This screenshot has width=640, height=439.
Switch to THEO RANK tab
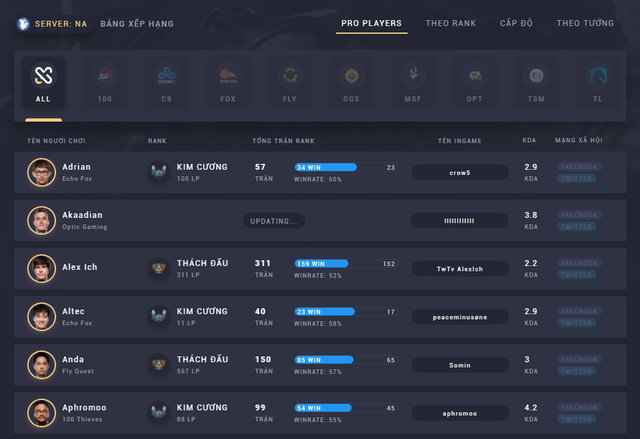coord(451,23)
